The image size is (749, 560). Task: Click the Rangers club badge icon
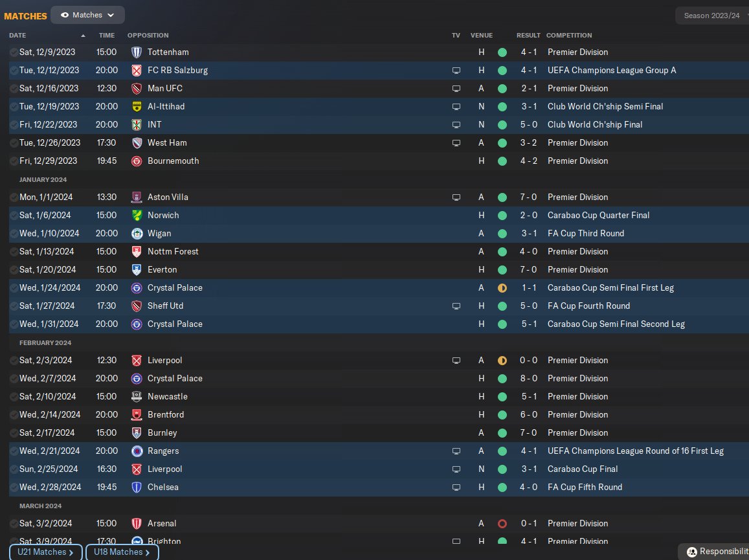tap(137, 451)
